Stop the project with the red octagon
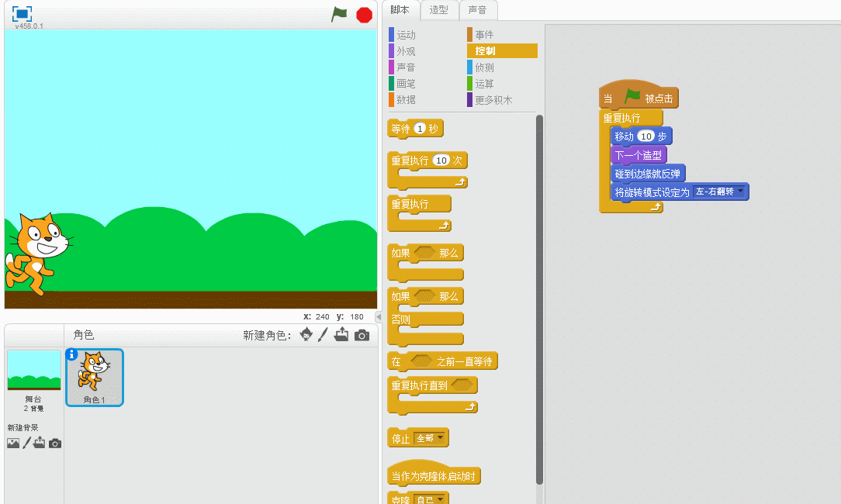 tap(364, 15)
